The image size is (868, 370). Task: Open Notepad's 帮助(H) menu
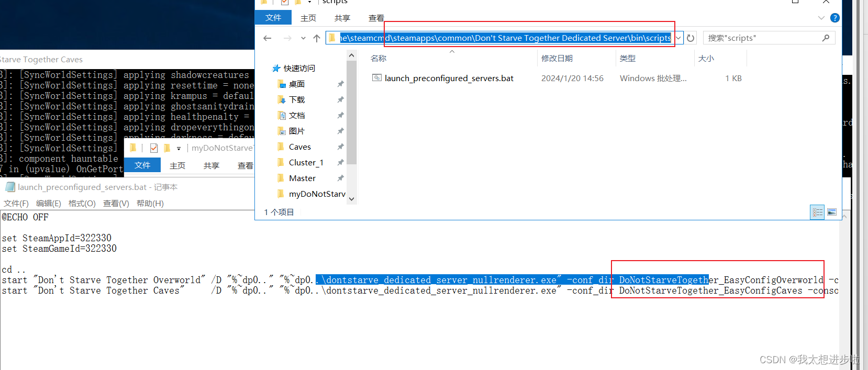(x=150, y=204)
